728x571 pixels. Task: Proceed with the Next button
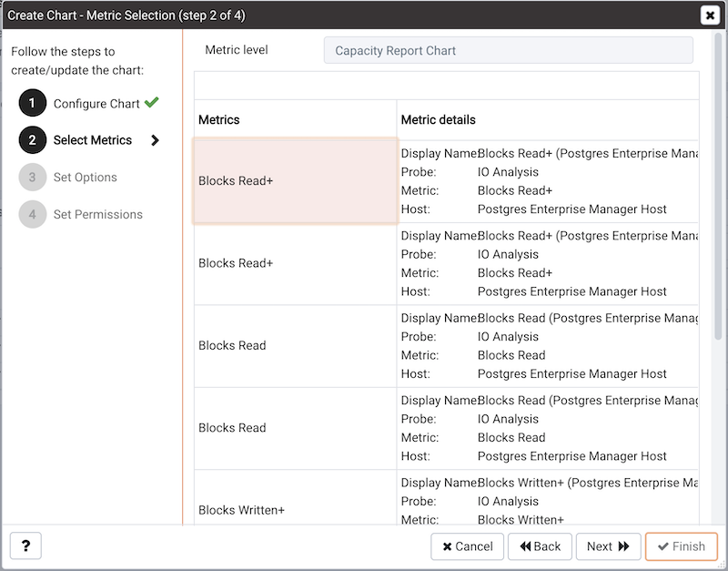click(608, 546)
